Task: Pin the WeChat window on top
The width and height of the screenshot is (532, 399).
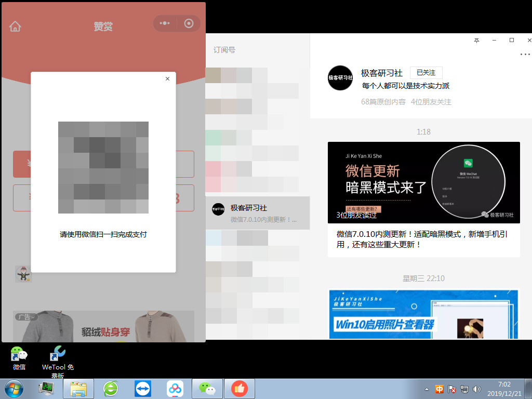Action: [x=476, y=41]
